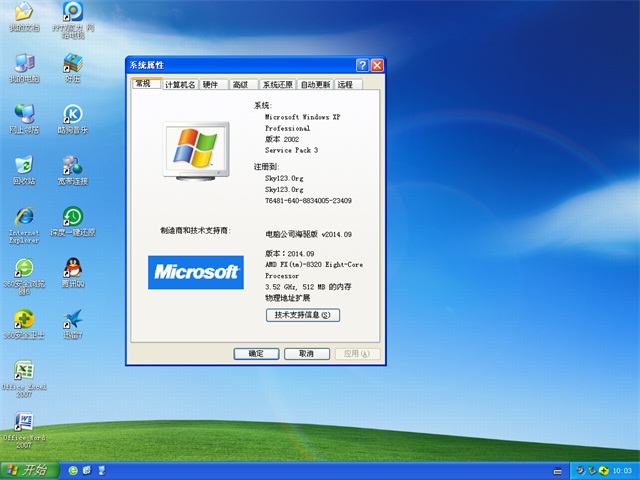Open the 腾讯QQ penguin icon
Screen dimensions: 640x480
click(72, 268)
